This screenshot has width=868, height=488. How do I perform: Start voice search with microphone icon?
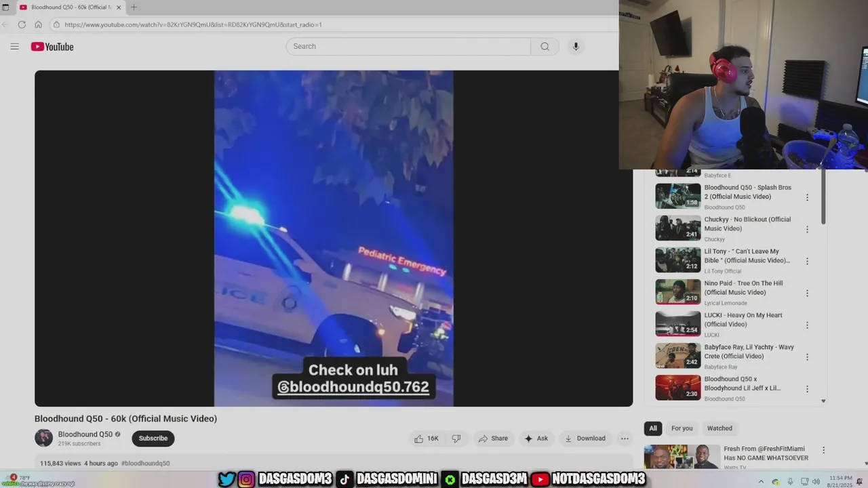[x=576, y=46]
